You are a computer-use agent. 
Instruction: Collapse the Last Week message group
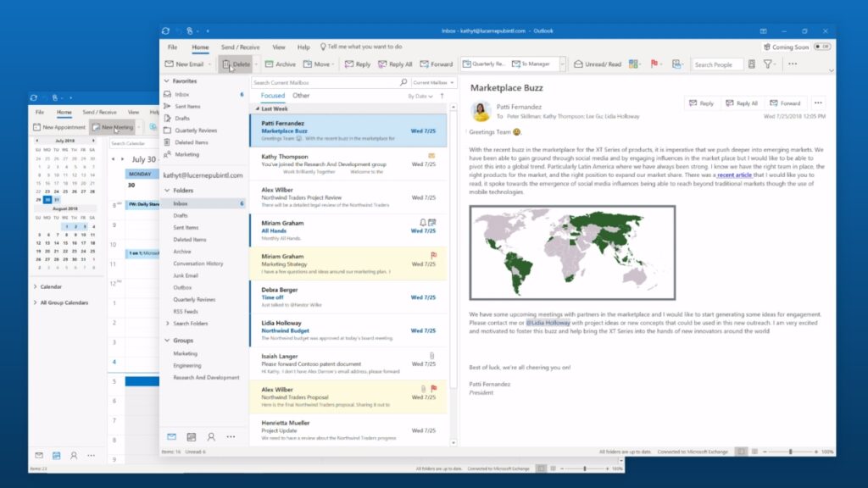pos(257,109)
